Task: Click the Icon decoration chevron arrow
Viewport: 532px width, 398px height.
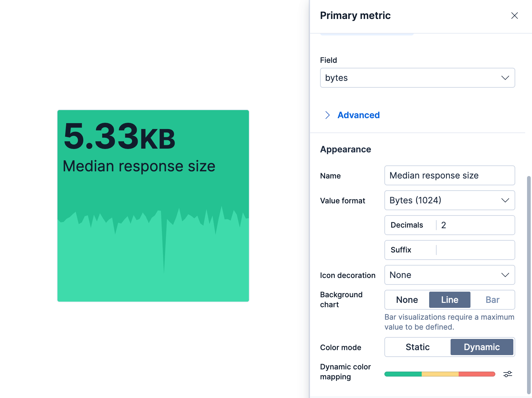Action: (x=506, y=275)
